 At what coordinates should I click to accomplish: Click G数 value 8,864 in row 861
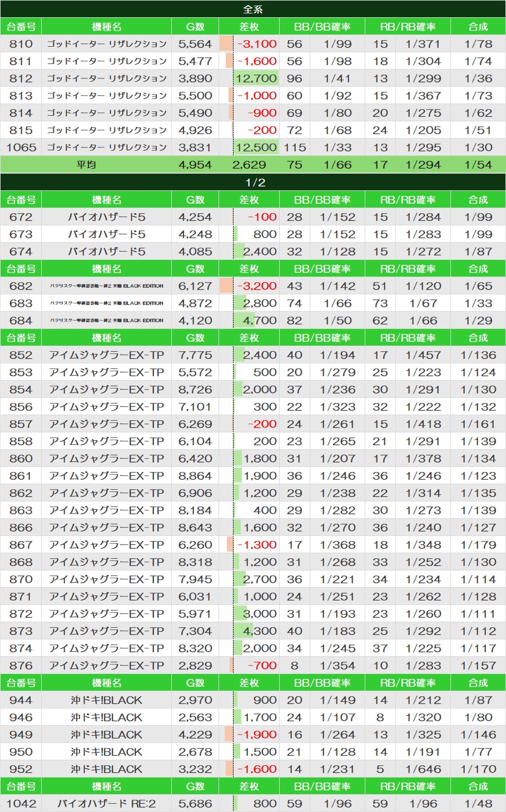[x=195, y=476]
